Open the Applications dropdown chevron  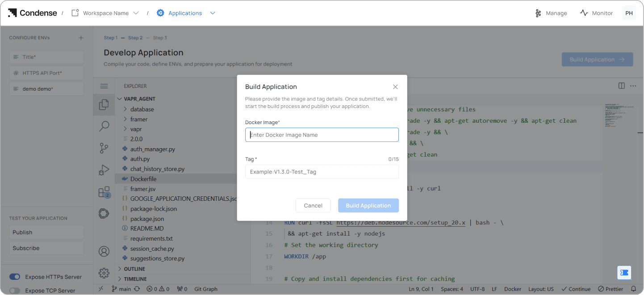pyautogui.click(x=213, y=13)
